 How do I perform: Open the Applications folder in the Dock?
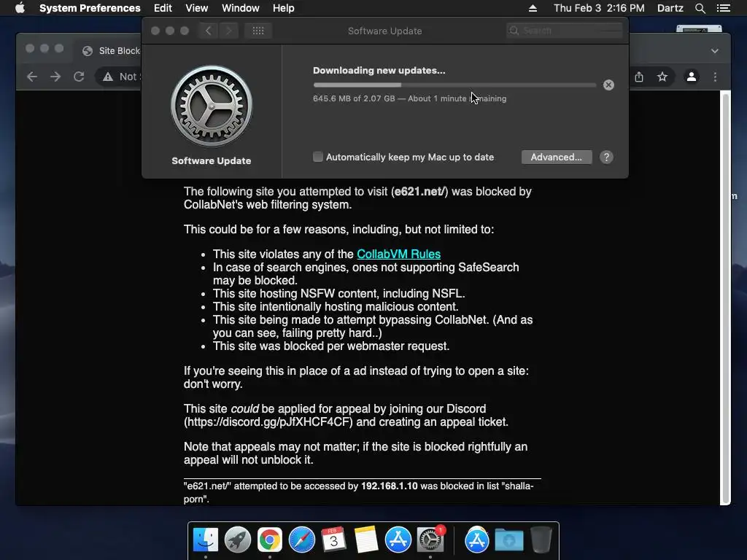[x=477, y=540]
